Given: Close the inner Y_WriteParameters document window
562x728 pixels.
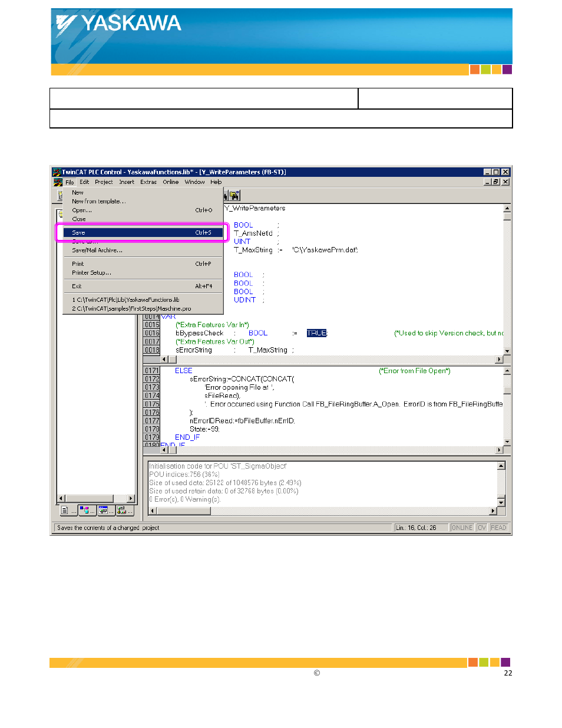Looking at the screenshot, I should point(505,182).
